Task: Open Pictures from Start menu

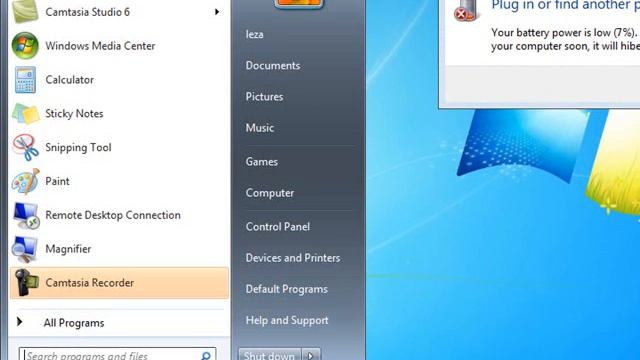Action: [x=264, y=97]
